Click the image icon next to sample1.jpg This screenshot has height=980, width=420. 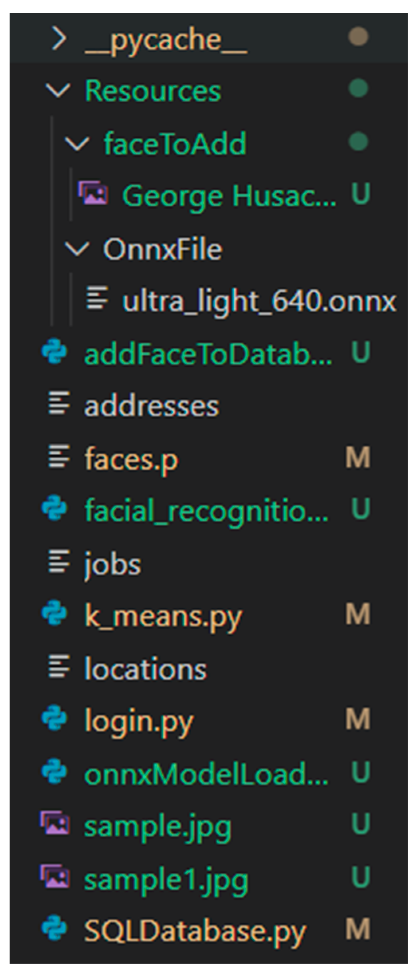tap(55, 876)
